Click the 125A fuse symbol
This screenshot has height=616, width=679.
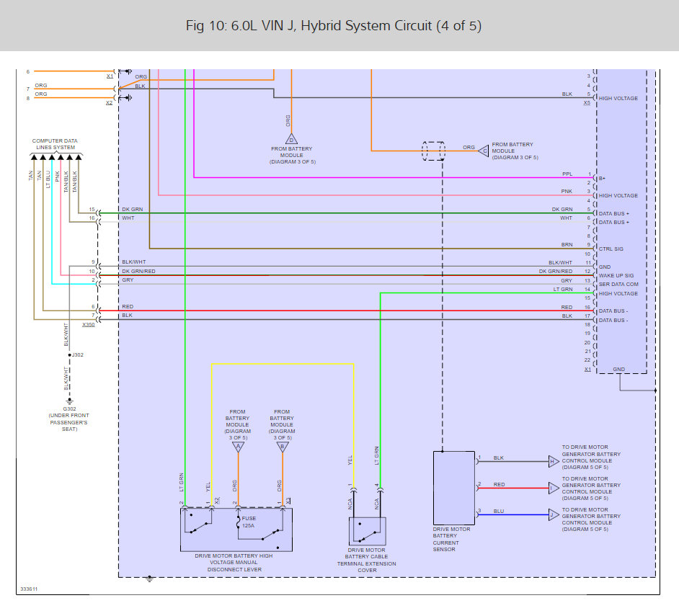(x=238, y=522)
